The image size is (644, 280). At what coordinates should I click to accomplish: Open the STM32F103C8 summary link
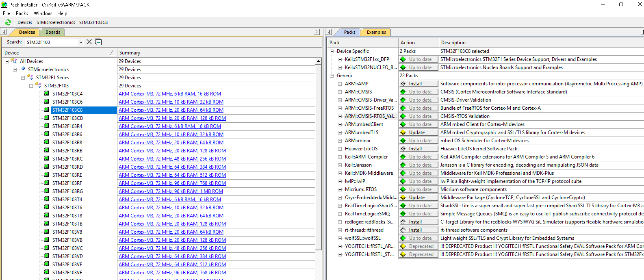tap(171, 110)
